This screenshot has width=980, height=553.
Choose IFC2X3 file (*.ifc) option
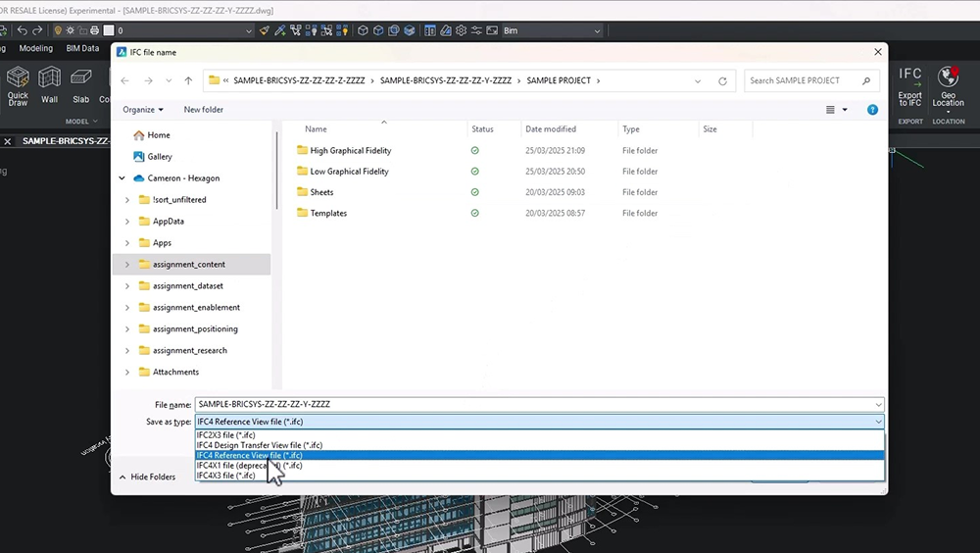540,434
